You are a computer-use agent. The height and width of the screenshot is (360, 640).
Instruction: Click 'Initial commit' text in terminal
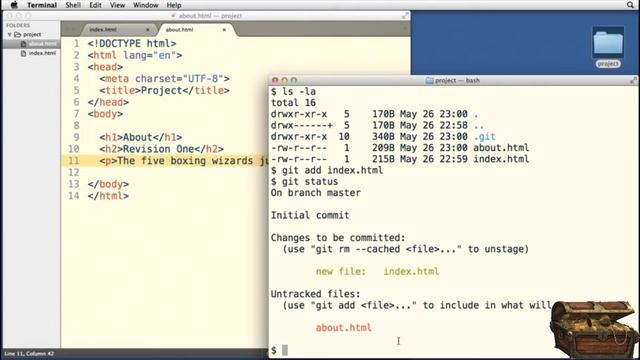click(310, 215)
